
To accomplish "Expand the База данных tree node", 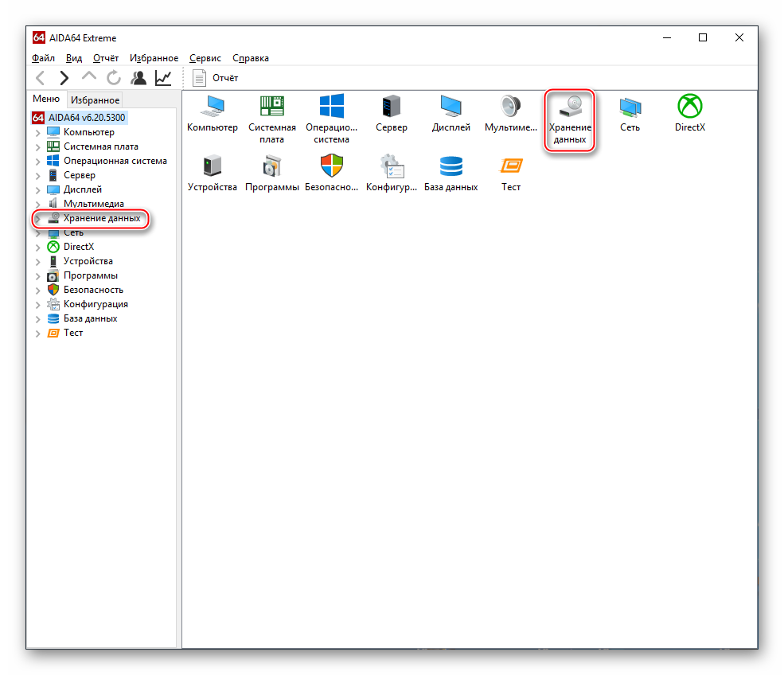I will tap(38, 319).
